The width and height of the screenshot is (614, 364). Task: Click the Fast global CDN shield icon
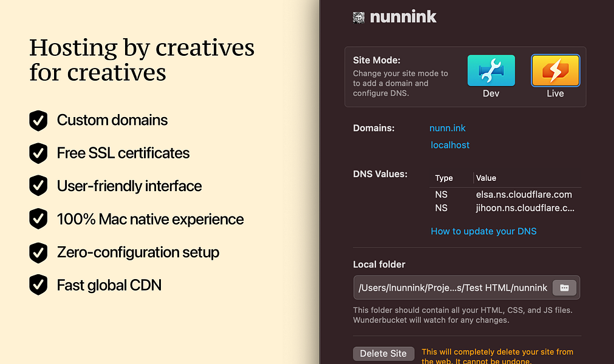tap(38, 285)
